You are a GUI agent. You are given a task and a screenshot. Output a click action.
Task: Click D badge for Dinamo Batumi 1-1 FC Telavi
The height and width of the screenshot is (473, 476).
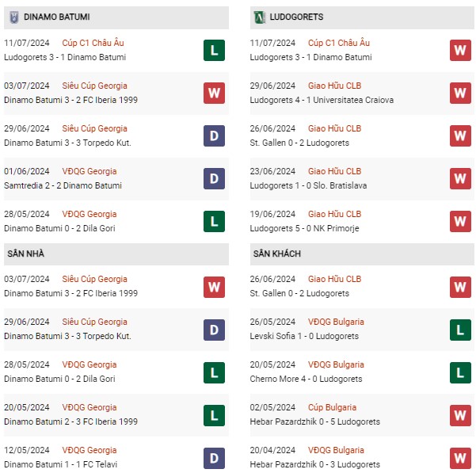pos(214,458)
